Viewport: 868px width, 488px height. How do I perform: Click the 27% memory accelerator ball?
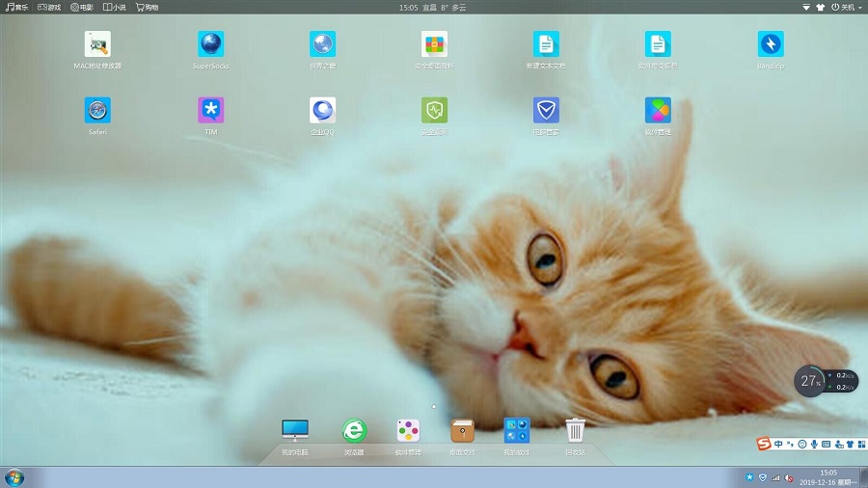pyautogui.click(x=809, y=381)
